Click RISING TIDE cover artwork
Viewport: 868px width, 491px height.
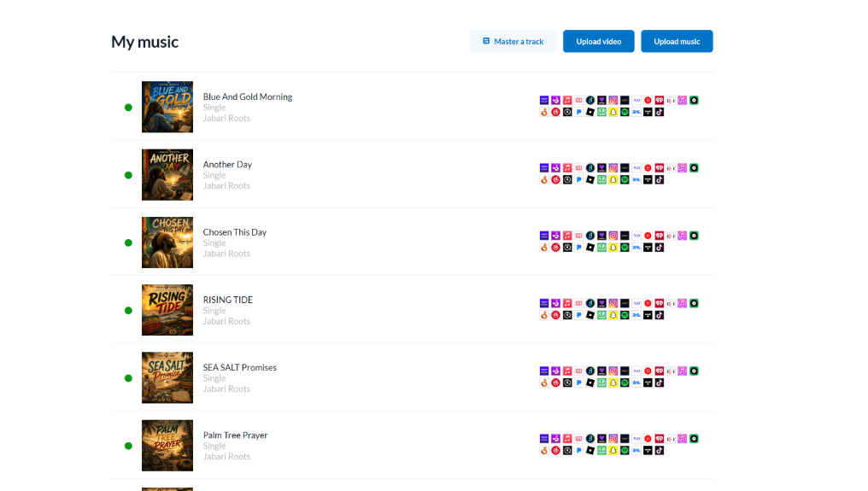pos(167,310)
